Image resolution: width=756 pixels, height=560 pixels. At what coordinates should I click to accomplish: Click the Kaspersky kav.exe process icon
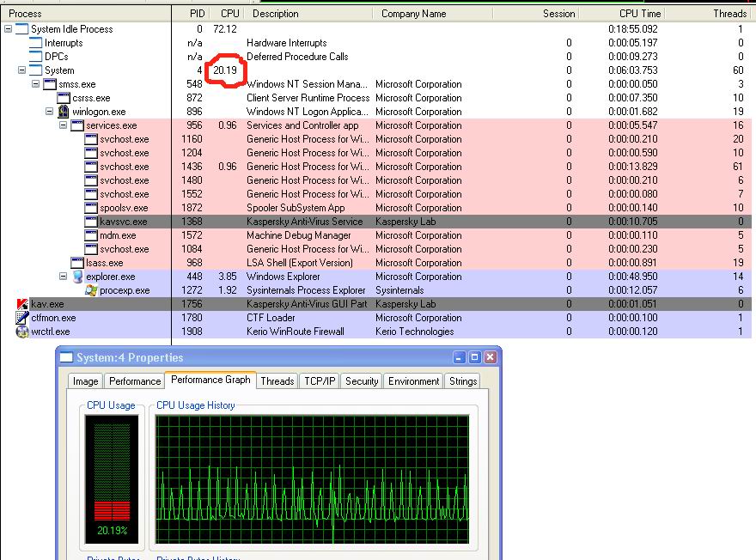pyautogui.click(x=22, y=304)
